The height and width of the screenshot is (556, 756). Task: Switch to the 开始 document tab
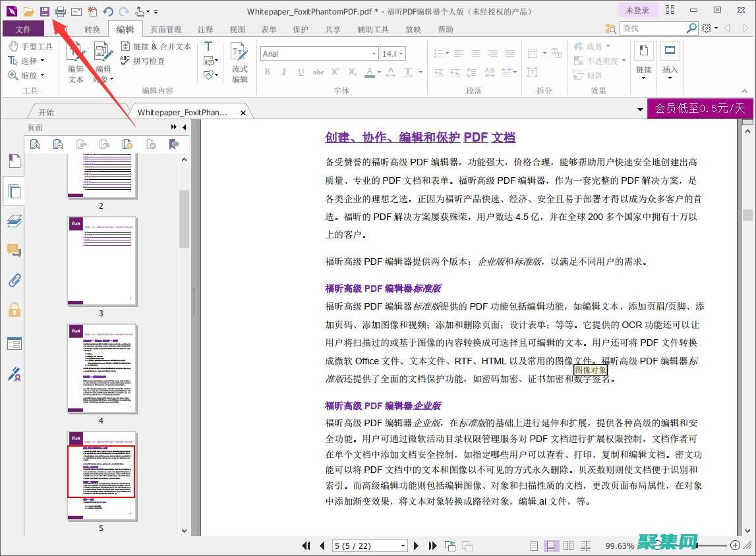pos(46,112)
